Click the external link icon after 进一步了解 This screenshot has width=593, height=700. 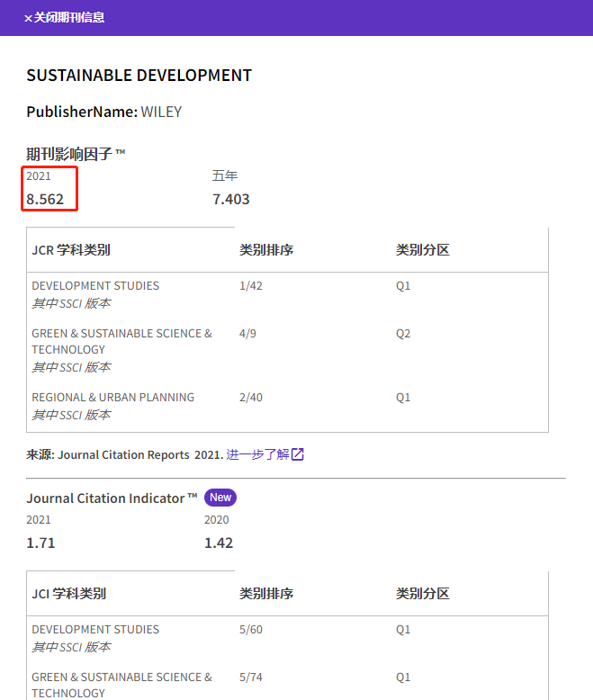pos(298,454)
